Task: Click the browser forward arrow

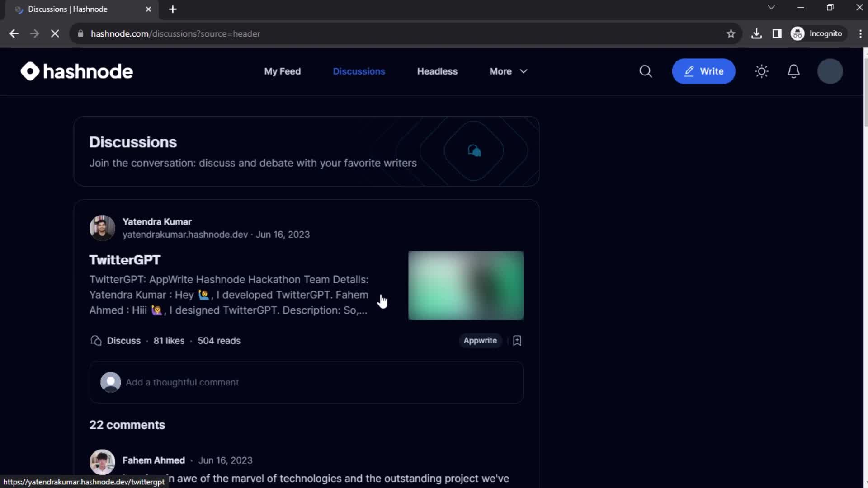Action: pyautogui.click(x=34, y=34)
